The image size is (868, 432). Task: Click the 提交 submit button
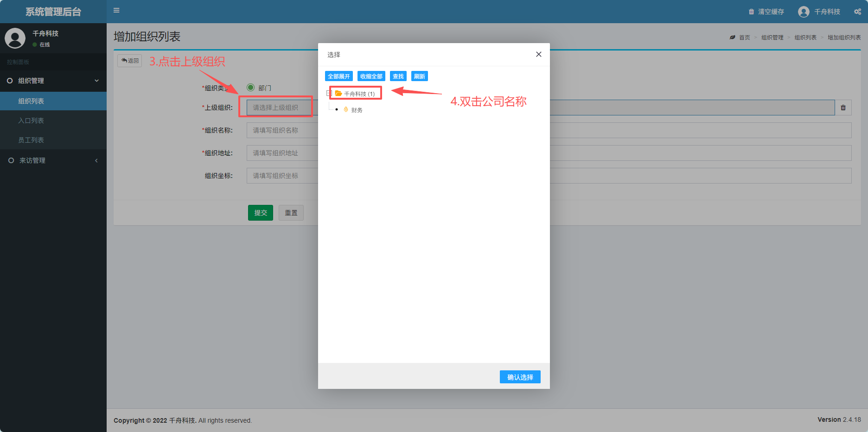point(260,212)
